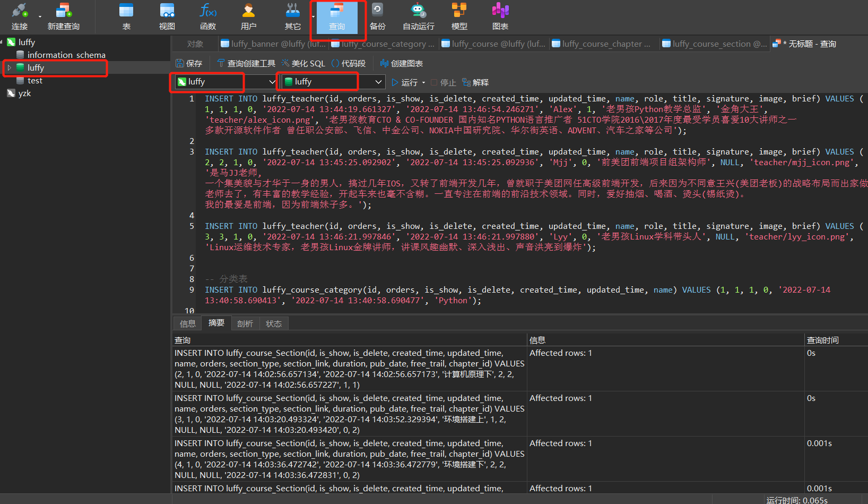Click the 信息 column header in results

coord(666,340)
